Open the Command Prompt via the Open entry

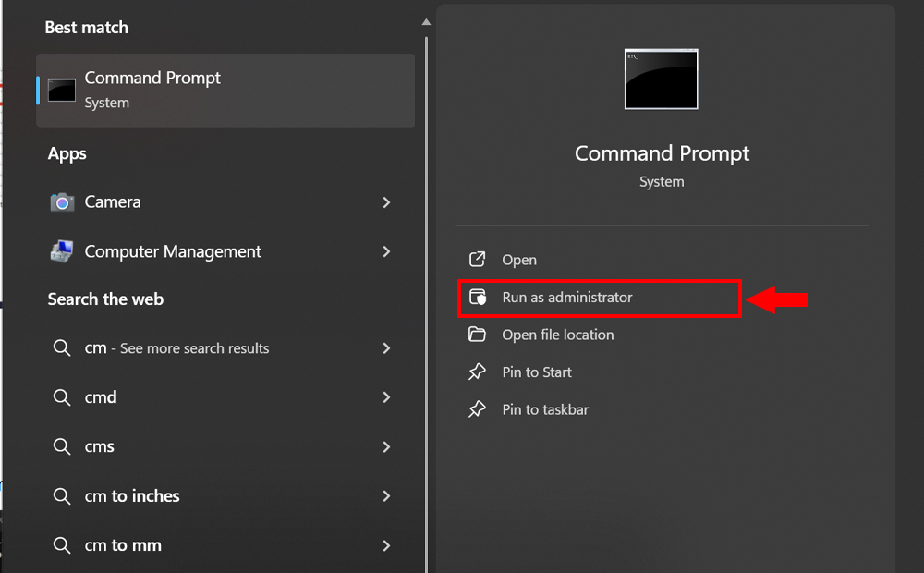(517, 260)
